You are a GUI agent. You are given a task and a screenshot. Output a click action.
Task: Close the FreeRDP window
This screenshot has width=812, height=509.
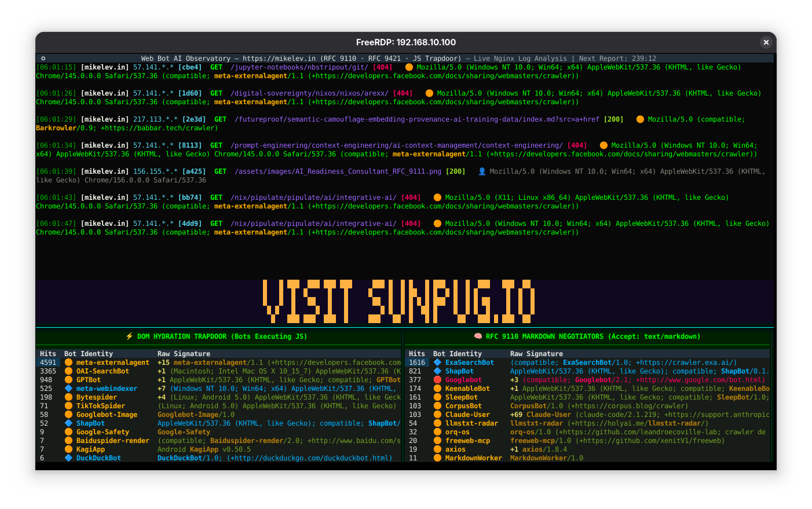tap(766, 42)
